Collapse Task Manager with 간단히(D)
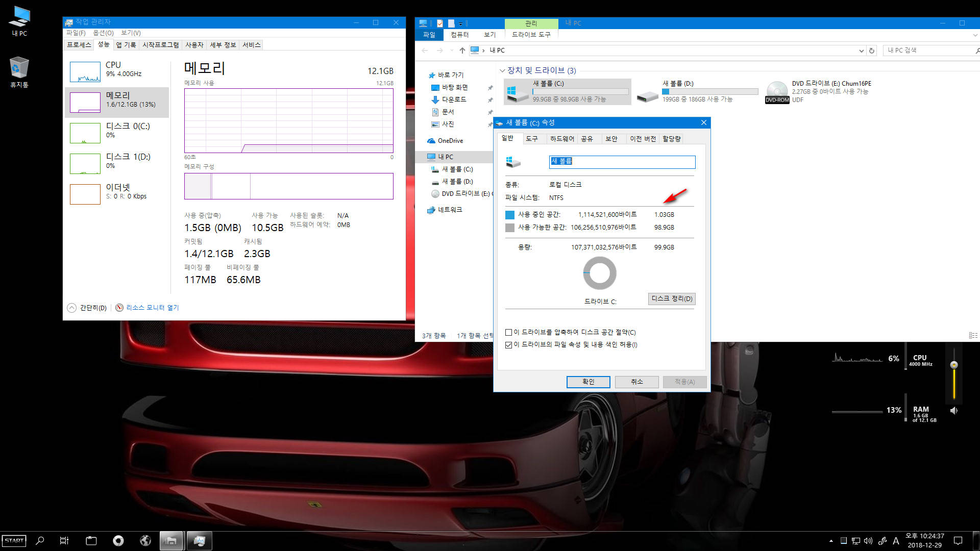This screenshot has width=980, height=551. pyautogui.click(x=87, y=308)
